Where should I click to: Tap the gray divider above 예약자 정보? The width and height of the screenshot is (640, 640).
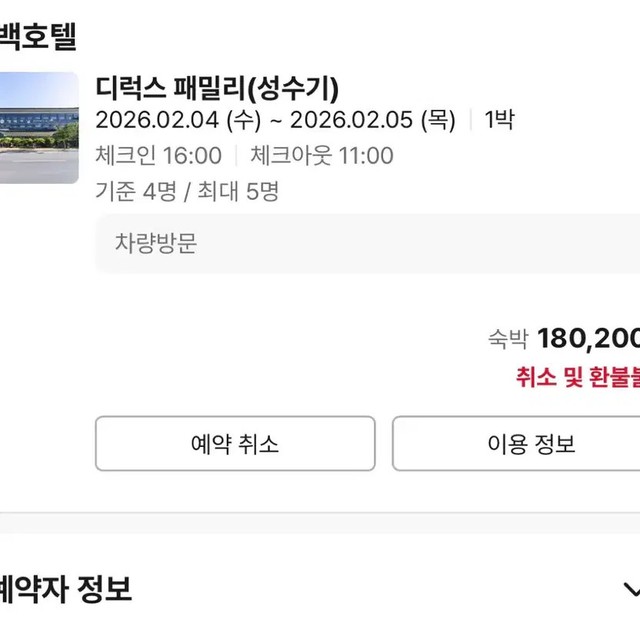coord(320,524)
